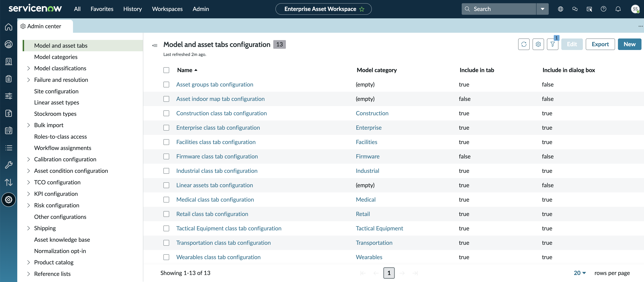This screenshot has height=282, width=644.
Task: Expand the Shipping node
Action: tap(28, 228)
